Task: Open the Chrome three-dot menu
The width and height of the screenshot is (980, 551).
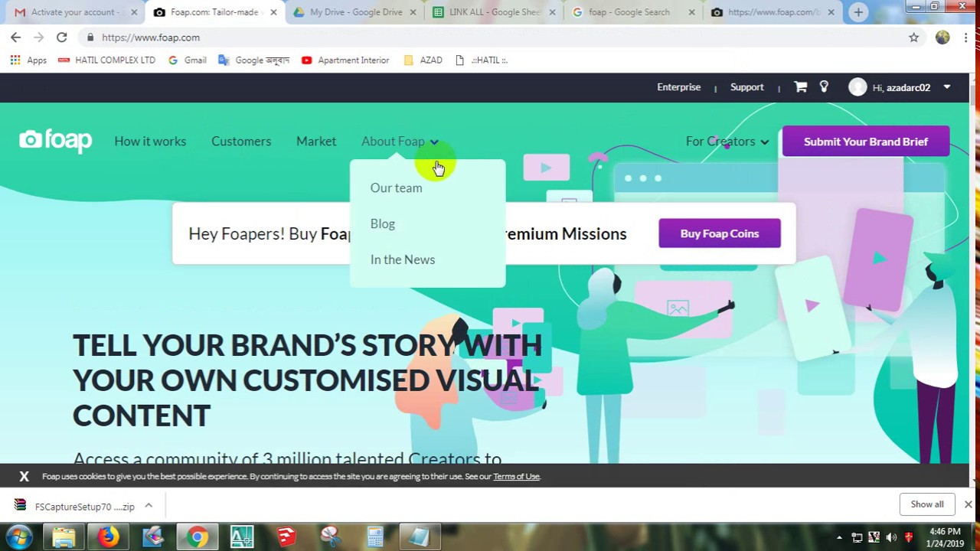Action: point(966,37)
